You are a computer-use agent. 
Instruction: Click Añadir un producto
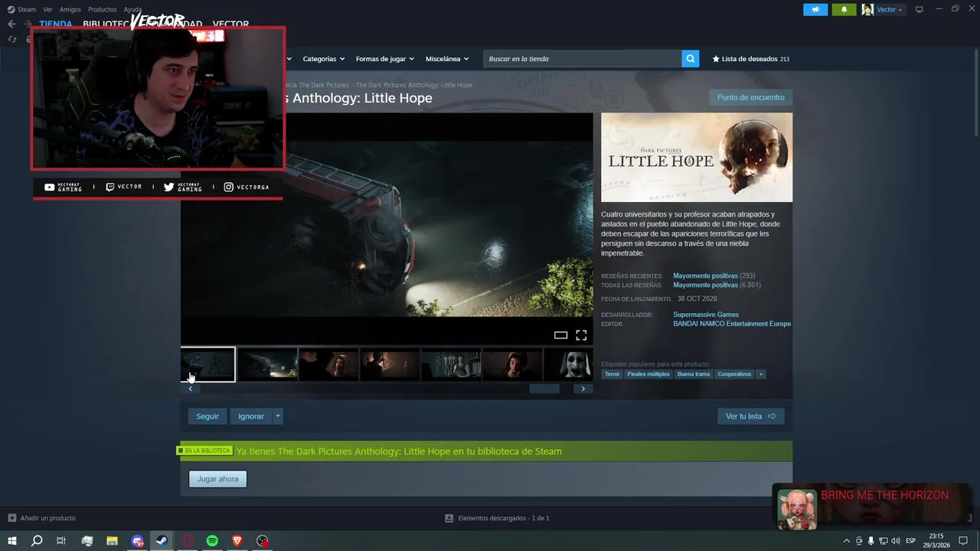click(x=42, y=518)
